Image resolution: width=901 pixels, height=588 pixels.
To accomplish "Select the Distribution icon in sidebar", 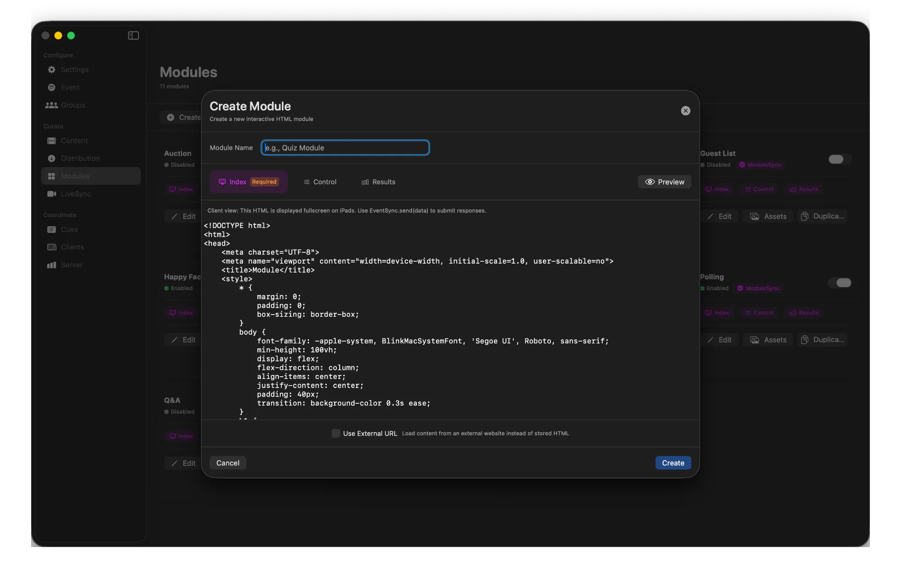I will coord(52,158).
